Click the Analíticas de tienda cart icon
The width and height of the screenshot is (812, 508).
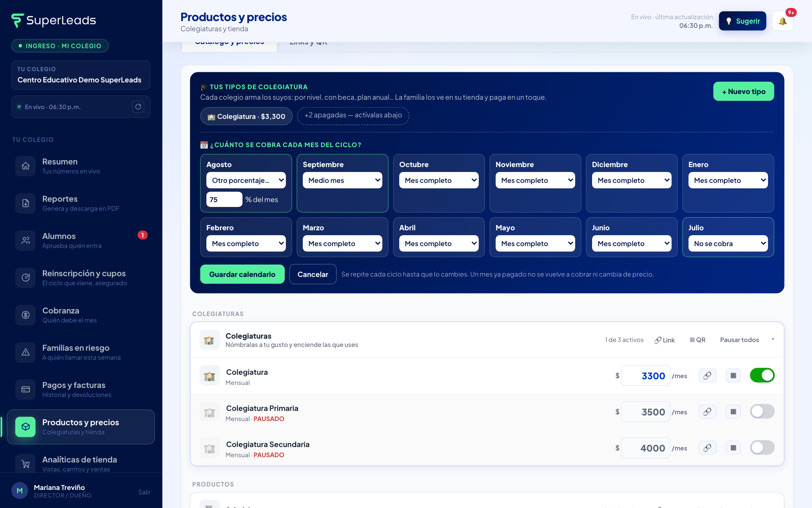26,464
